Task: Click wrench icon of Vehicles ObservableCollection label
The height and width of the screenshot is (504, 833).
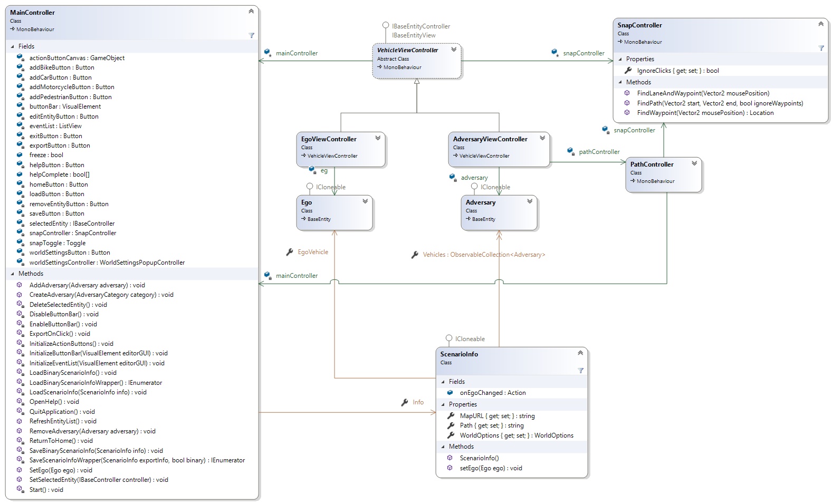Action: click(415, 255)
